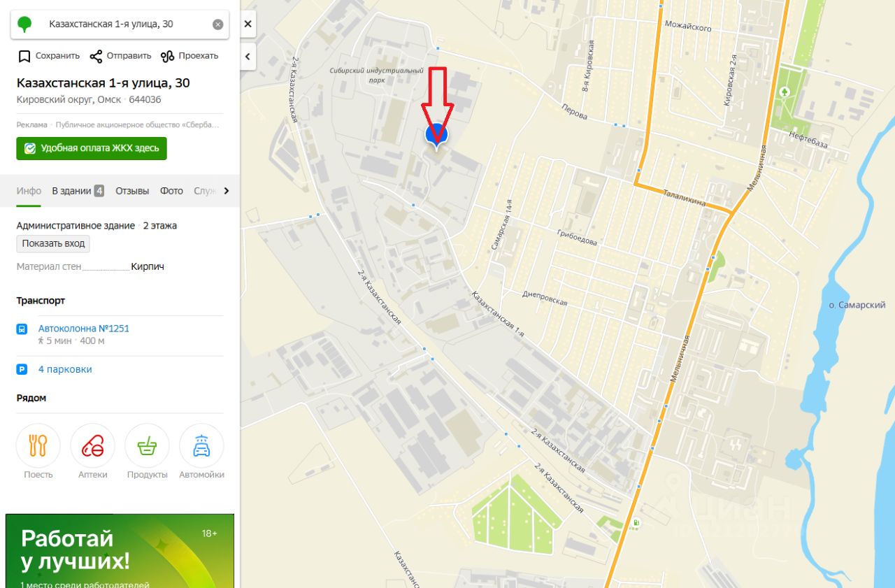Open the Автоколонна №1251 stop link
This screenshot has height=588, width=895.
84,329
